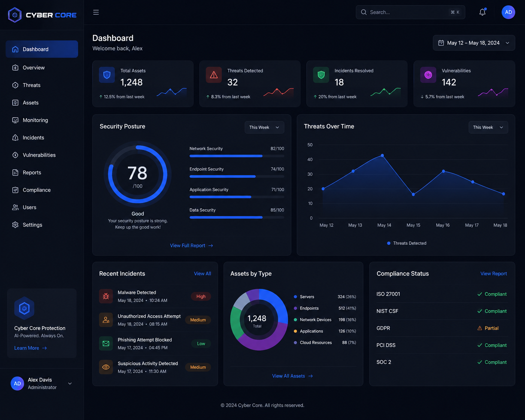
Task: Open the May 12 – May 18 date range dropdown
Action: pos(474,43)
